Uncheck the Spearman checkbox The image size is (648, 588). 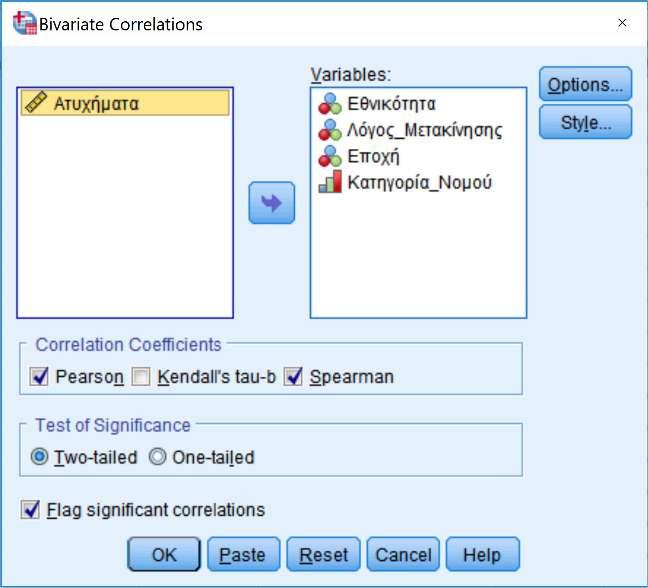293,376
